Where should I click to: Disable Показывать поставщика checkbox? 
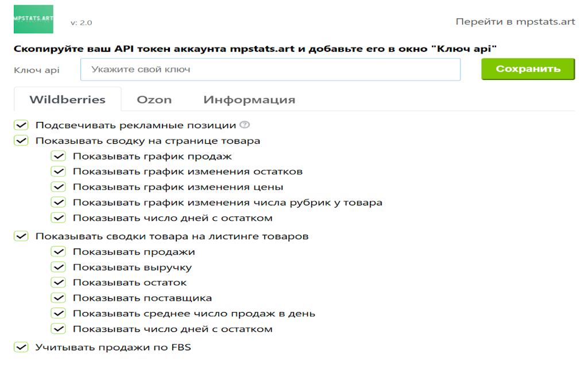point(59,298)
